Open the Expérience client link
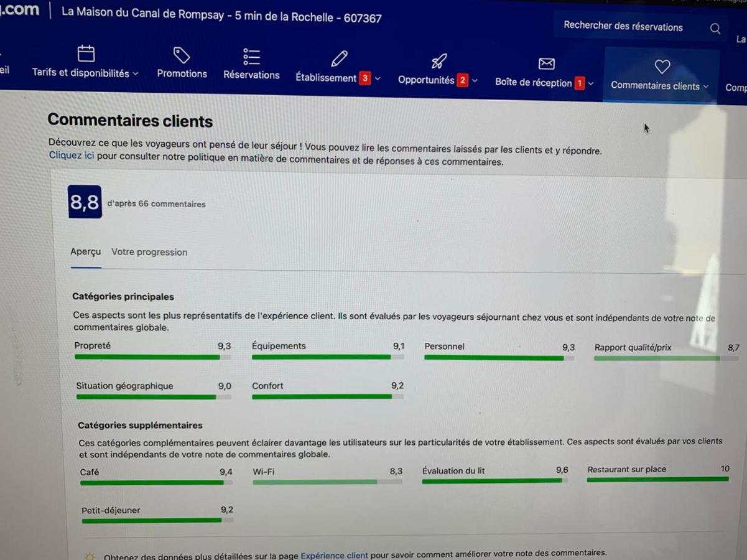The width and height of the screenshot is (747, 560). pos(334,555)
